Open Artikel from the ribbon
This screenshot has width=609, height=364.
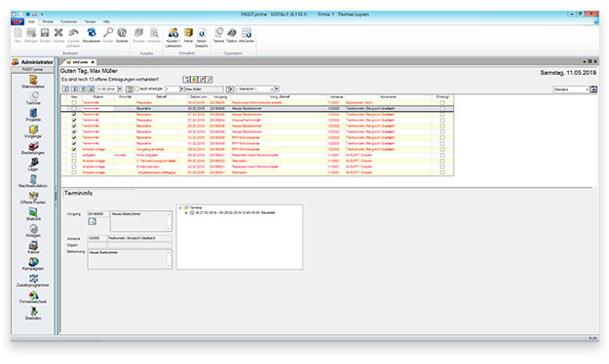tap(188, 35)
